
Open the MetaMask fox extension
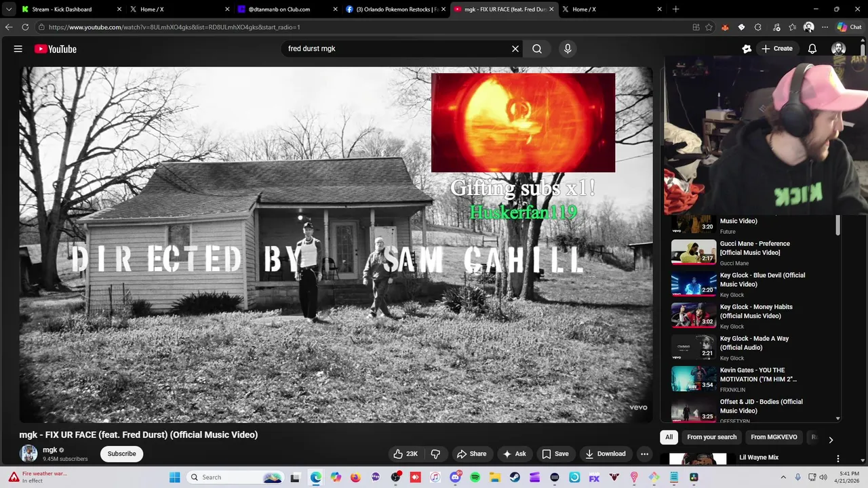725,27
